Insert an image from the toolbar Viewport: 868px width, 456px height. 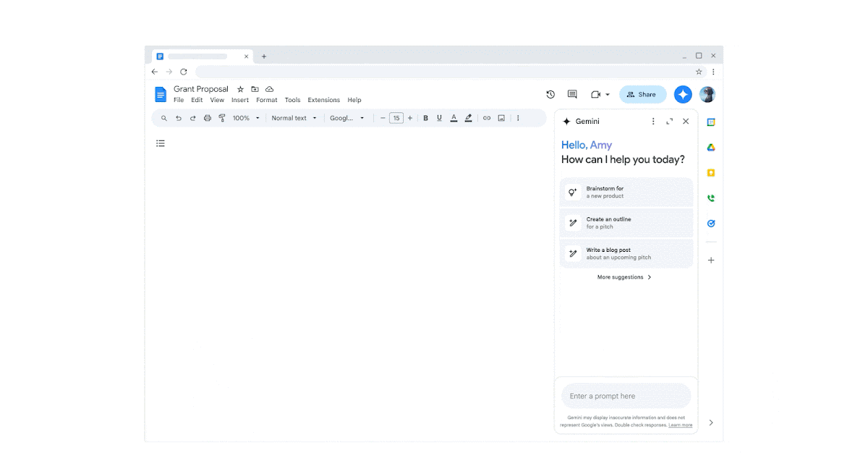tap(501, 118)
